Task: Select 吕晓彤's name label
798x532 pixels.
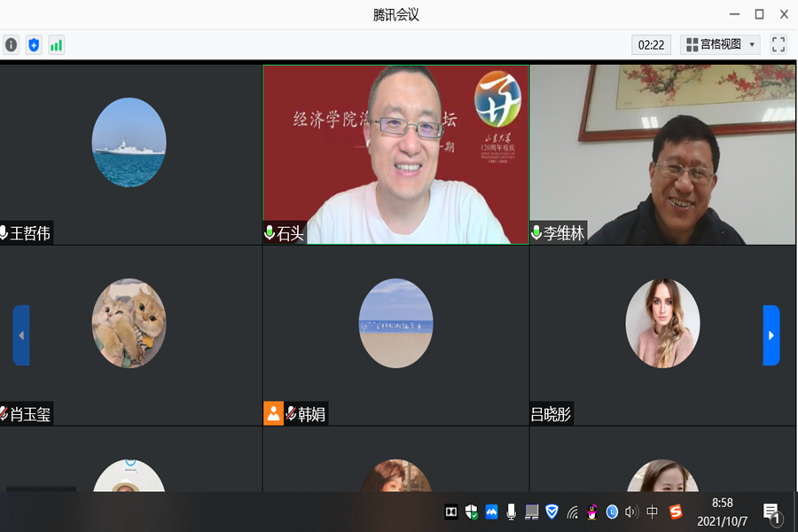Action: coord(551,413)
